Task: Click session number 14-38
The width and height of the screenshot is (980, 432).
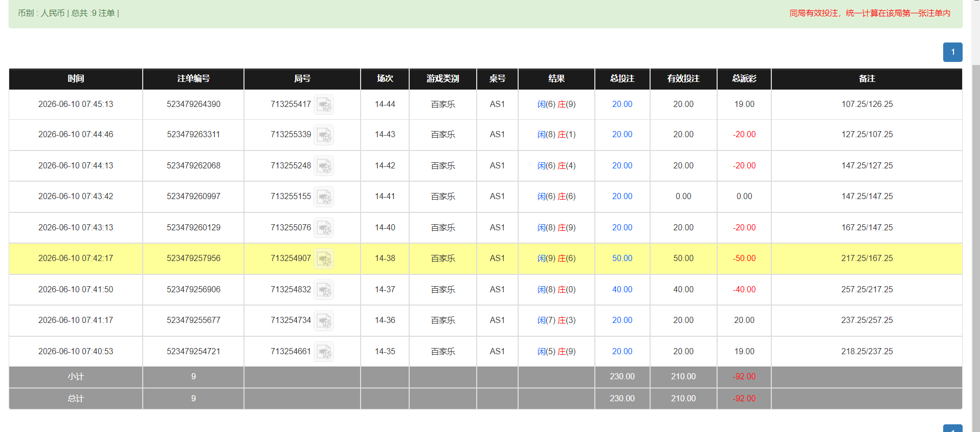Action: click(385, 258)
